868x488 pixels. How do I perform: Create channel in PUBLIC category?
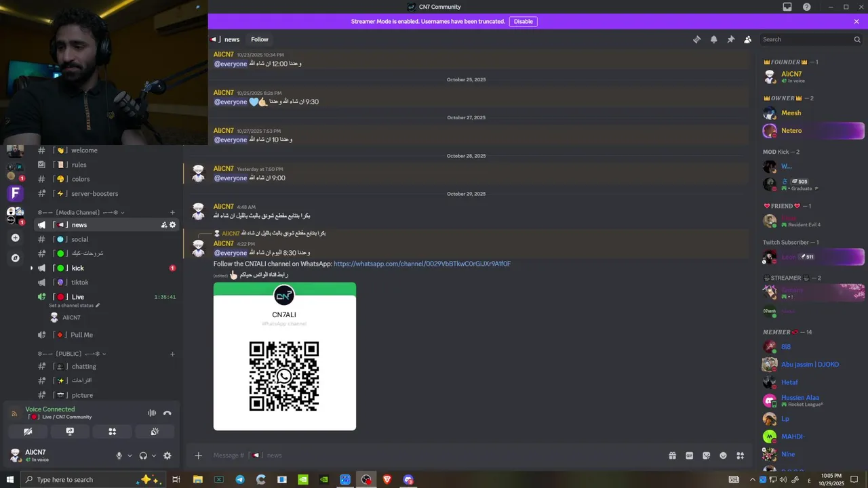172,354
